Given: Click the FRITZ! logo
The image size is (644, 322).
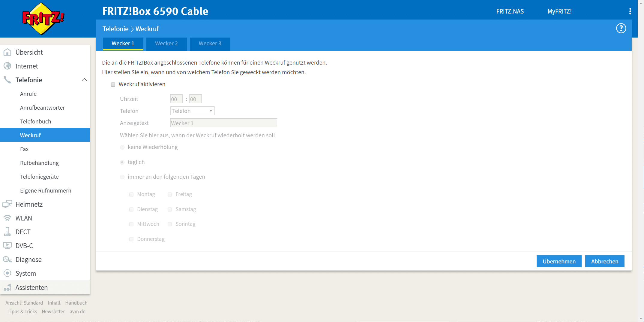Looking at the screenshot, I should [43, 19].
